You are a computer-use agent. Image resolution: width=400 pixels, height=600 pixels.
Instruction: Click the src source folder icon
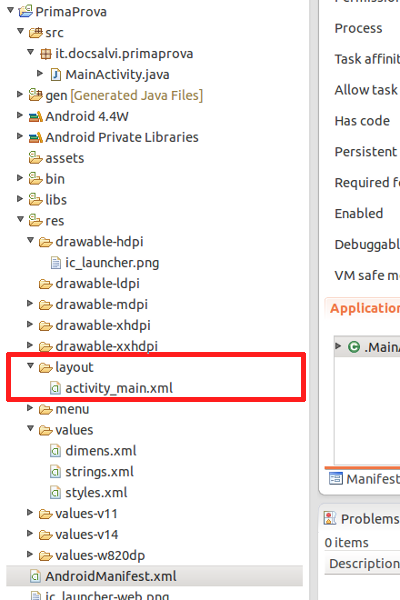[x=35, y=33]
